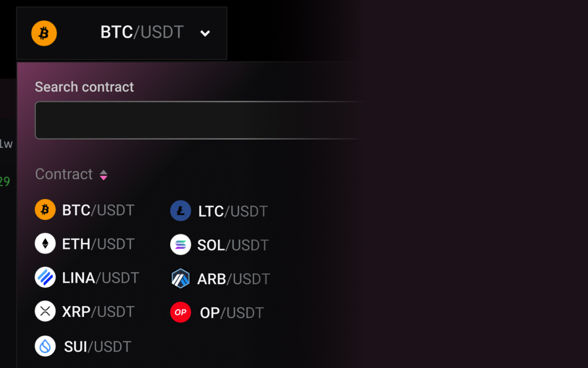
Task: Click the Arbitrum coin icon
Action: pos(180,279)
